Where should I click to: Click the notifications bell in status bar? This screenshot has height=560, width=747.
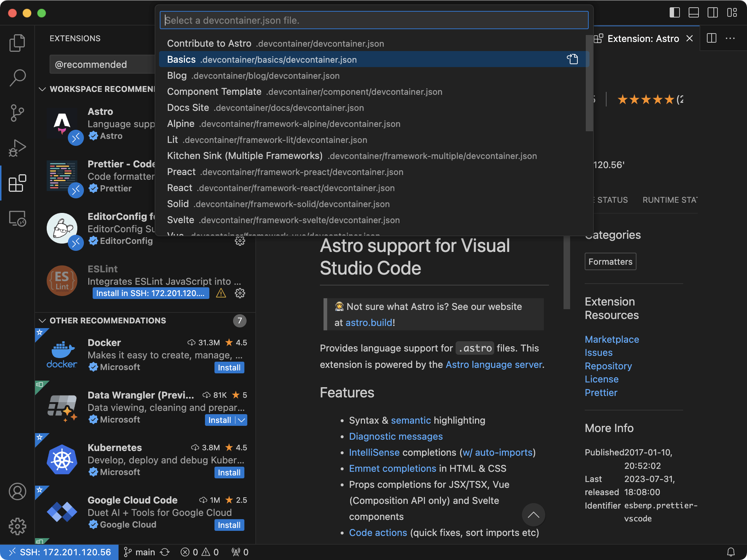click(731, 552)
